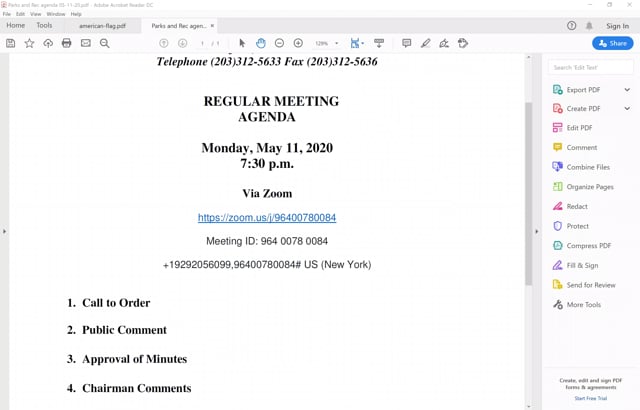Open the View menu
The width and height of the screenshot is (640, 410).
tap(36, 14)
